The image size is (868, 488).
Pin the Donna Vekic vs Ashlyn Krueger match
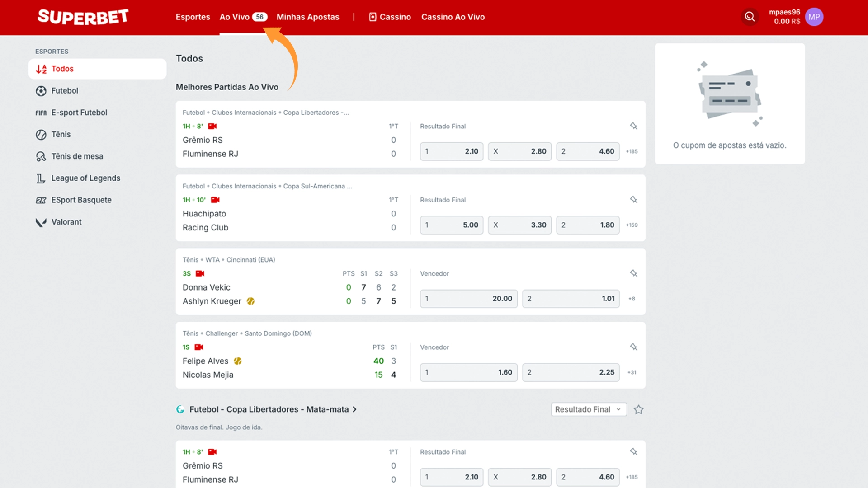[633, 273]
